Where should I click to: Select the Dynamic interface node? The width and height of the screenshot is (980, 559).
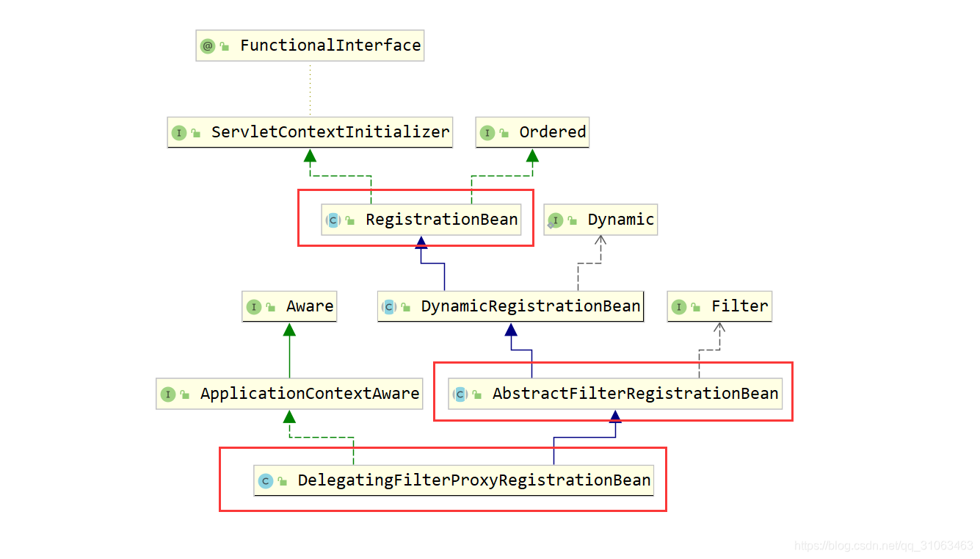600,219
